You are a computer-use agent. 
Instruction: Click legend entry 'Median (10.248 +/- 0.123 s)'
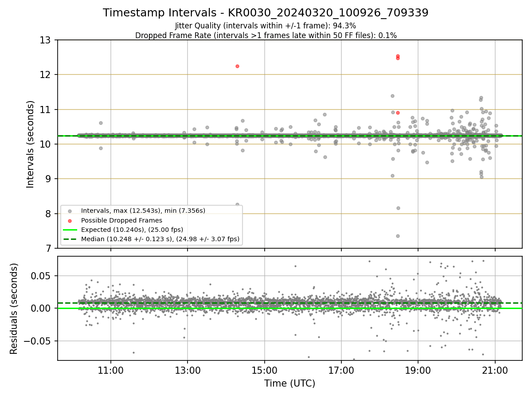160,239
